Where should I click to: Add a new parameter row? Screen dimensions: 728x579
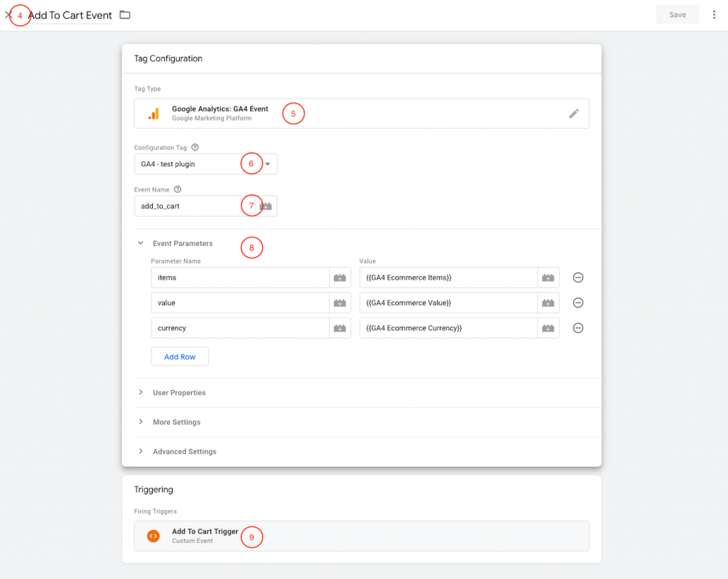point(179,357)
